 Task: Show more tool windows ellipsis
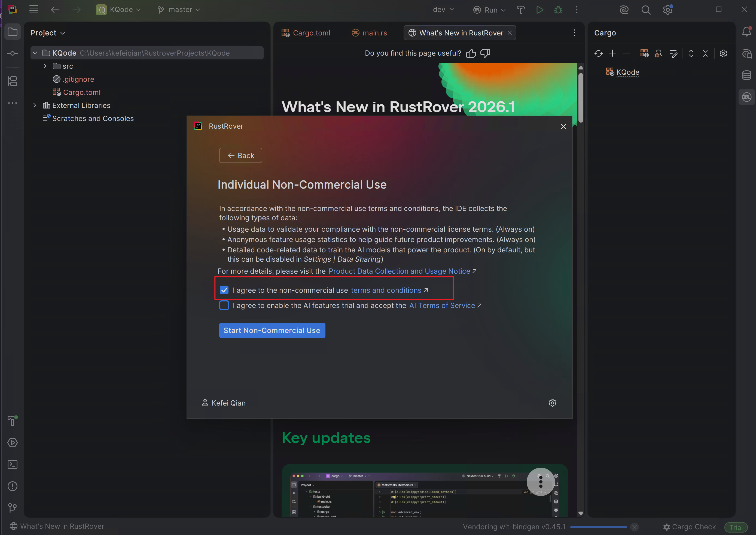pyautogui.click(x=13, y=103)
